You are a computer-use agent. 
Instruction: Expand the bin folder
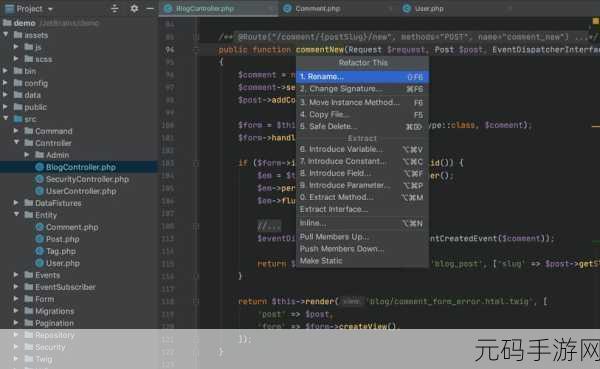point(5,71)
